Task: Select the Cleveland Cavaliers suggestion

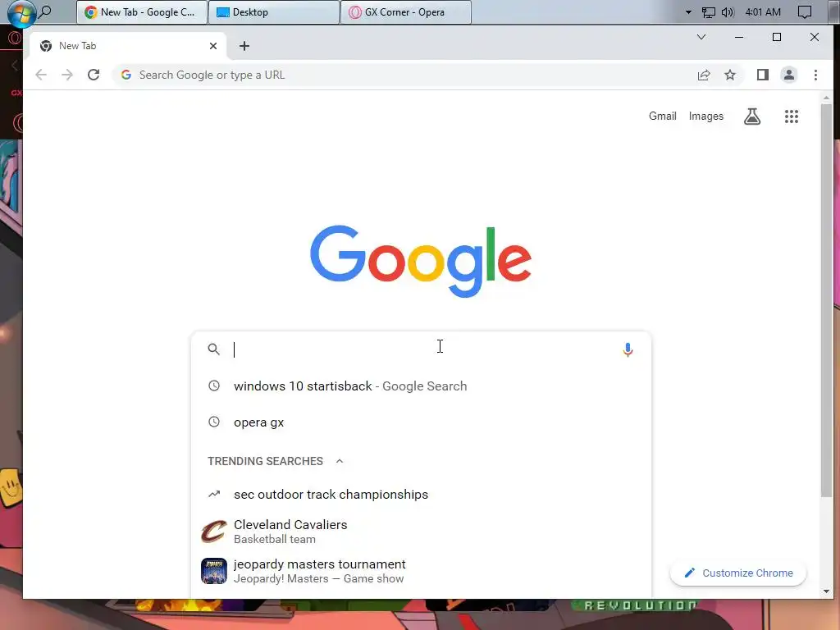Action: pyautogui.click(x=421, y=532)
